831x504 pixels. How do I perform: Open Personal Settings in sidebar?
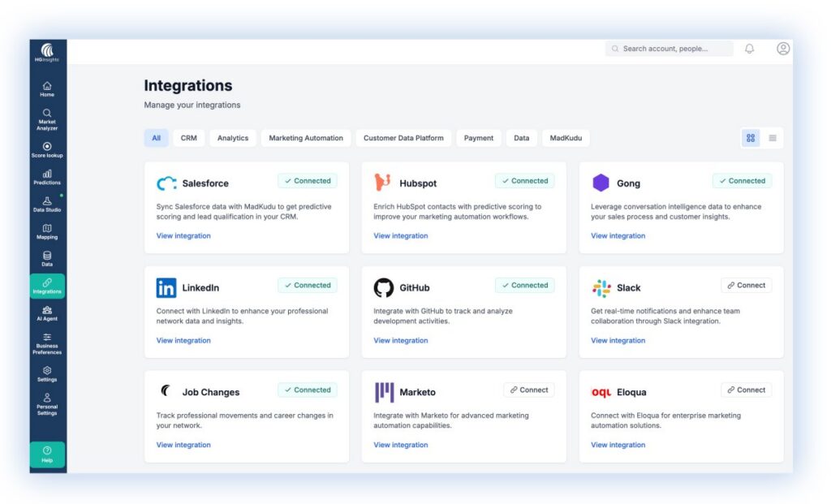(x=47, y=404)
